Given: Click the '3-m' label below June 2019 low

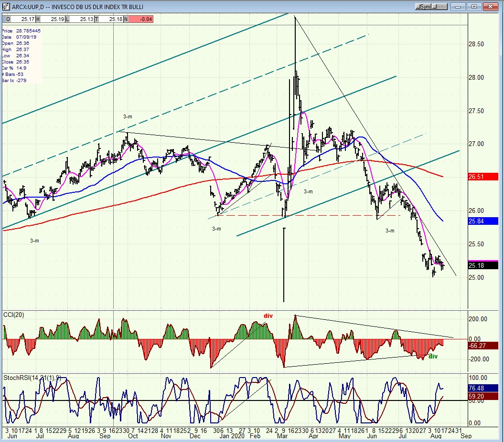Looking at the screenshot, I should point(34,241).
